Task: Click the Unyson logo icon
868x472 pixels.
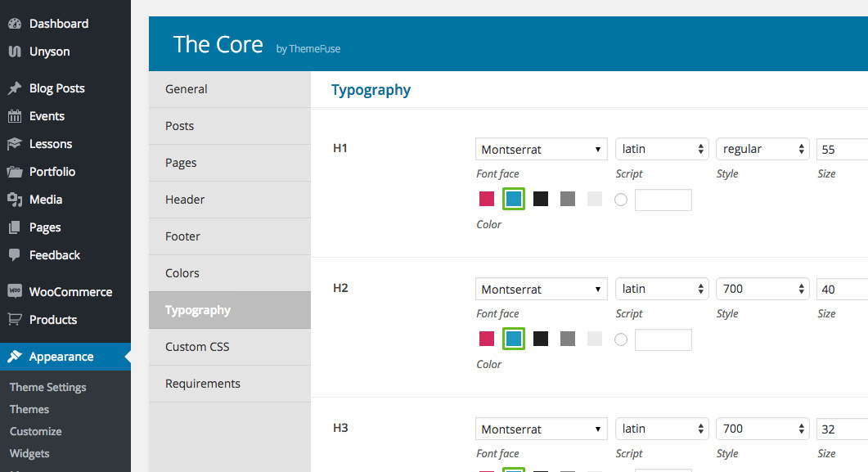Action: coord(15,52)
